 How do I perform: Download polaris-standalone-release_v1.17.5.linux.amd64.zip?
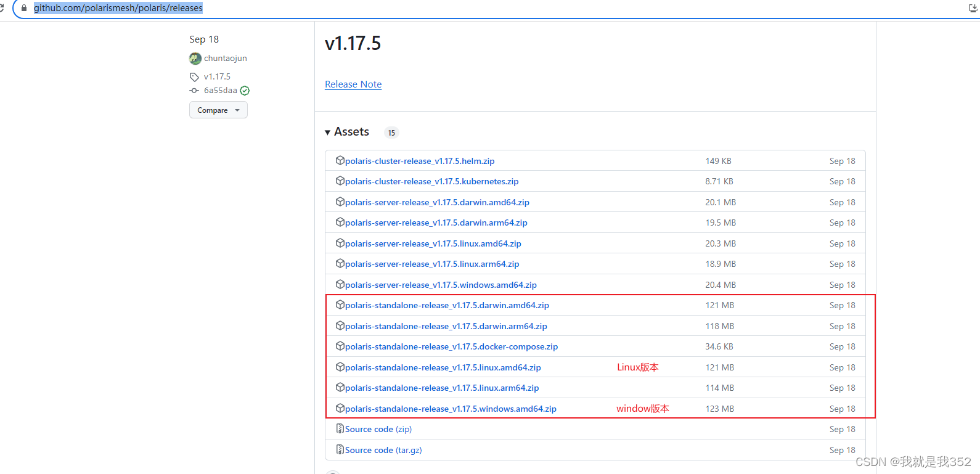443,367
